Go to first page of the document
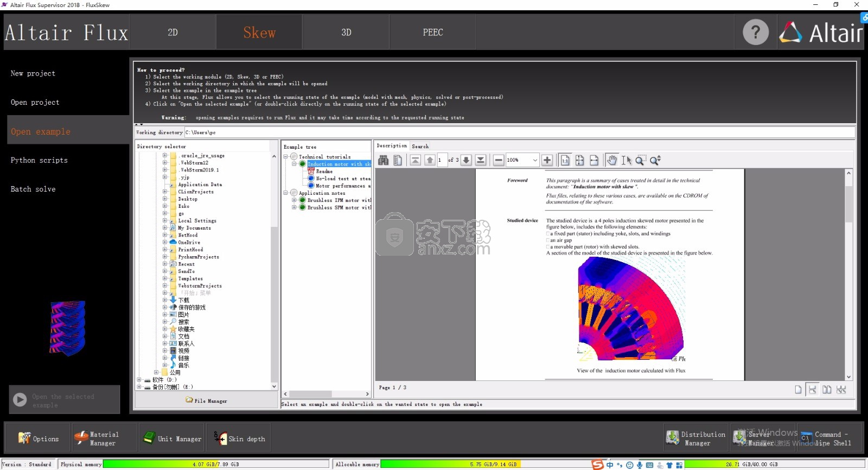The image size is (868, 470). (415, 160)
